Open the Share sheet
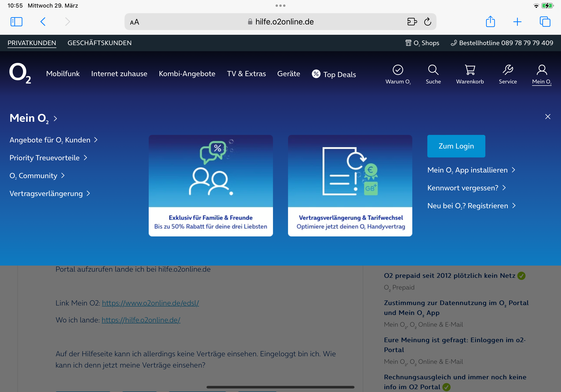The width and height of the screenshot is (561, 392). tap(490, 22)
